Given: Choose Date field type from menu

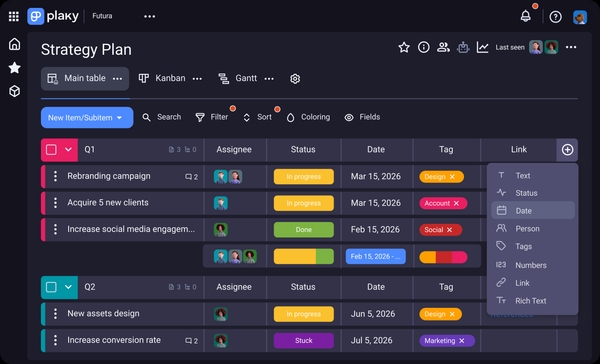Looking at the screenshot, I should (x=533, y=211).
